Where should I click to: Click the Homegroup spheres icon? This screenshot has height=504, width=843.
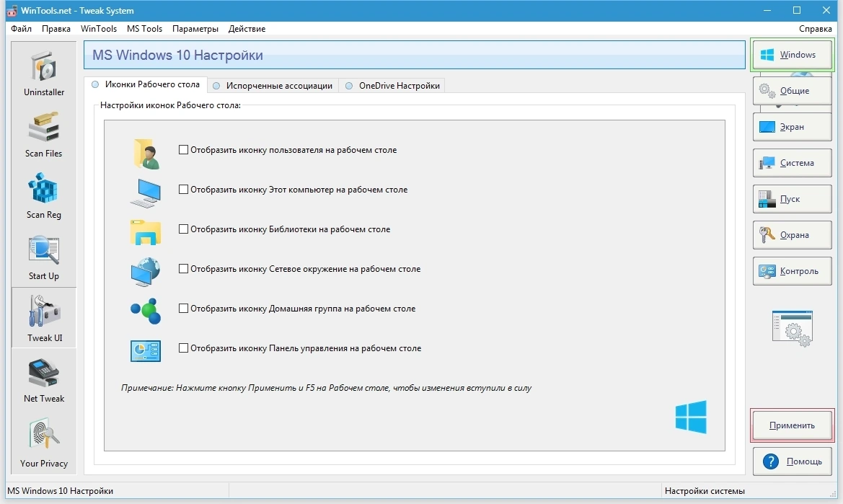click(145, 311)
